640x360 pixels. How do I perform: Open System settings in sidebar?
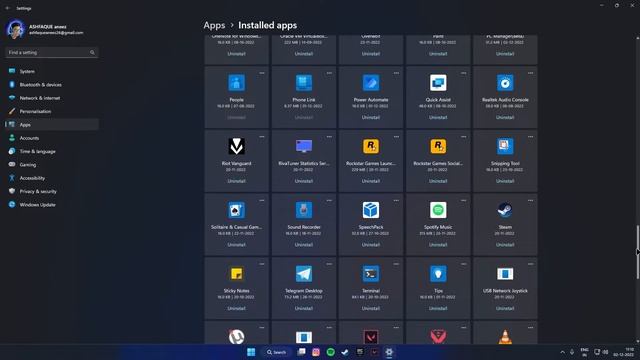click(x=52, y=71)
